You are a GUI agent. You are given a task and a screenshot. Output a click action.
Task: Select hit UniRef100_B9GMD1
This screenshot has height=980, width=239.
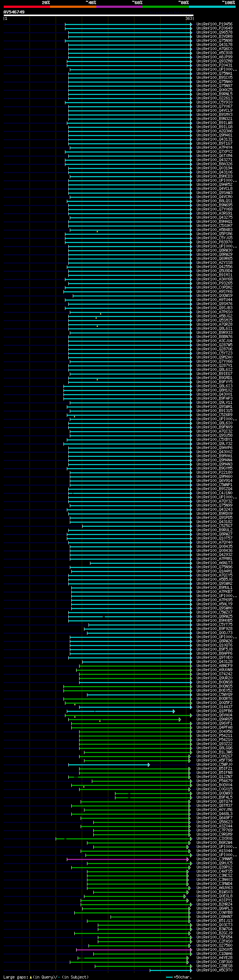click(214, 378)
